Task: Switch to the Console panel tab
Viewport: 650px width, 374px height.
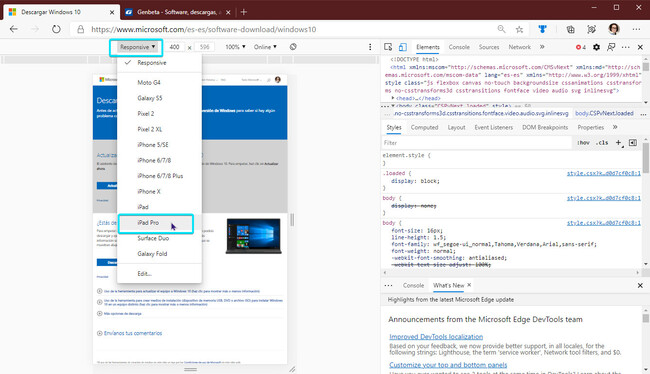Action: [x=459, y=47]
